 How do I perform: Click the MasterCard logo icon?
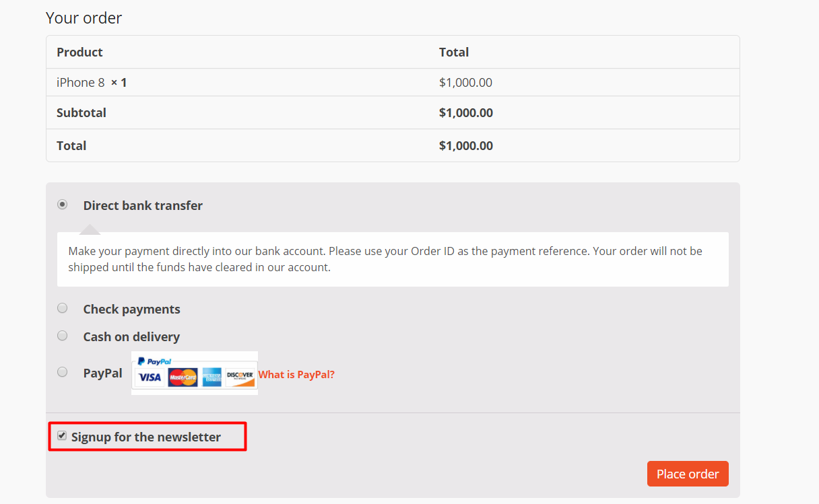pyautogui.click(x=183, y=377)
